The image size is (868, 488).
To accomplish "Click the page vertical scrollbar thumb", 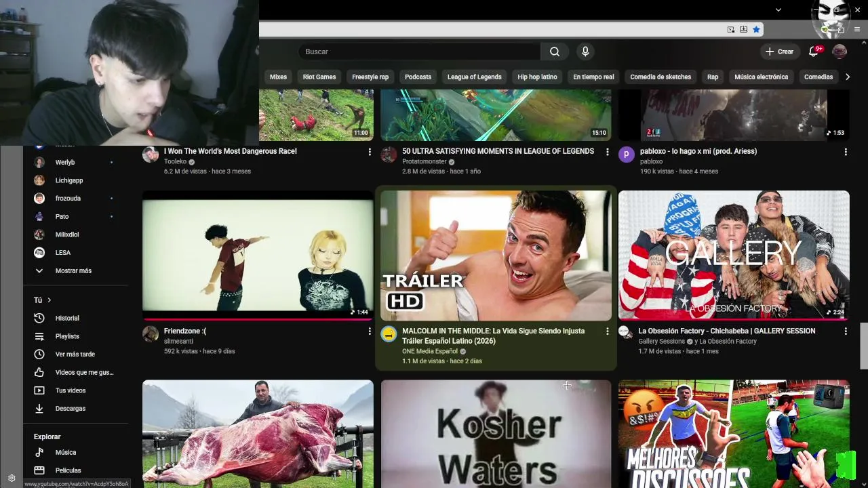I will click(864, 346).
